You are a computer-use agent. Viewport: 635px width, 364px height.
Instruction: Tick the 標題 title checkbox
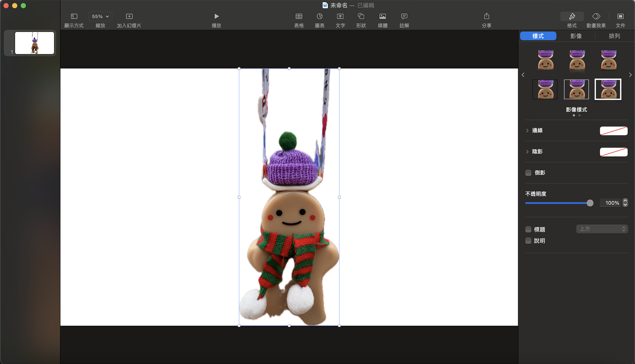[x=528, y=229]
